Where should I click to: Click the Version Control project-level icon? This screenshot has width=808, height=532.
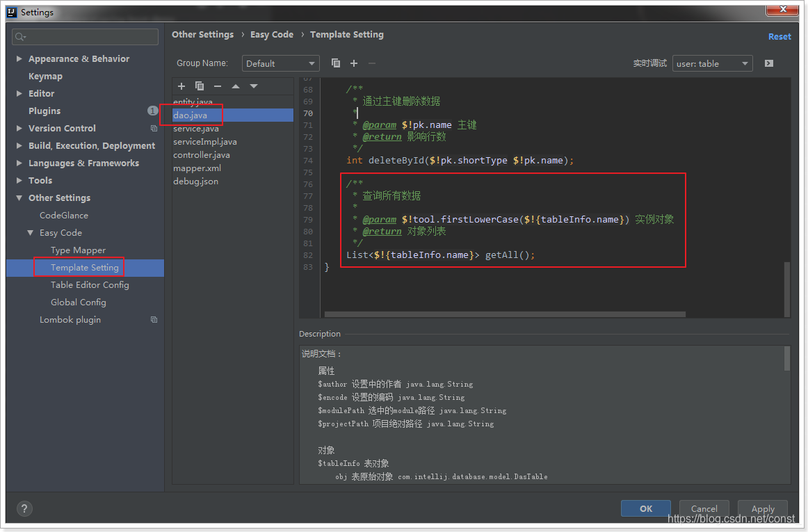tap(154, 128)
